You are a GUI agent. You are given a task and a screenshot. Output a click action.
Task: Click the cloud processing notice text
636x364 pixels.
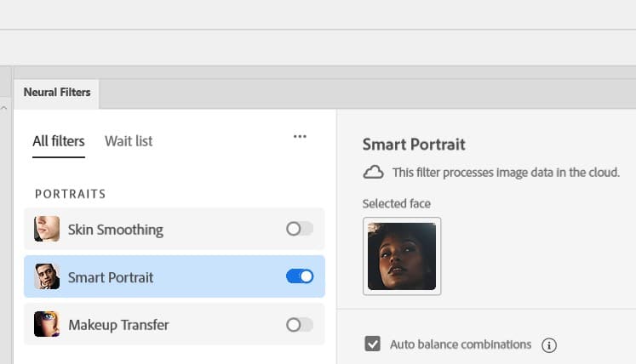(506, 173)
